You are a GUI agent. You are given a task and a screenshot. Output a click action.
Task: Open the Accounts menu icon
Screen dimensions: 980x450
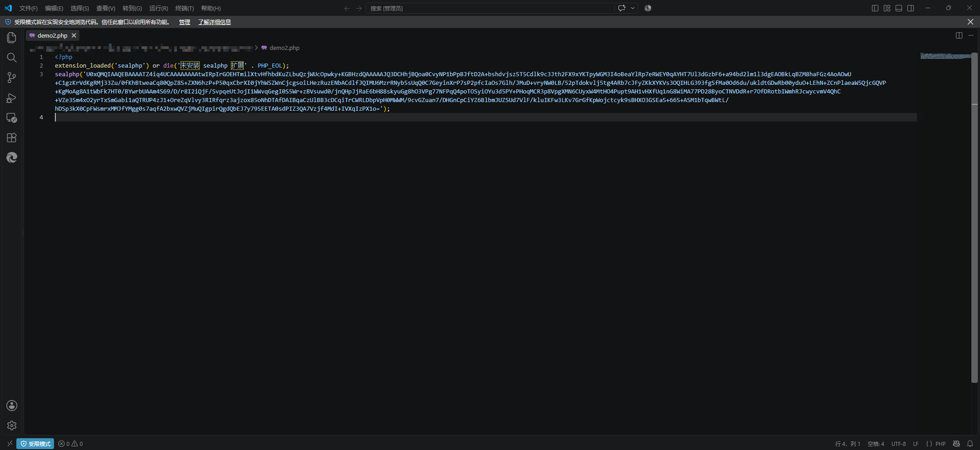pos(12,406)
